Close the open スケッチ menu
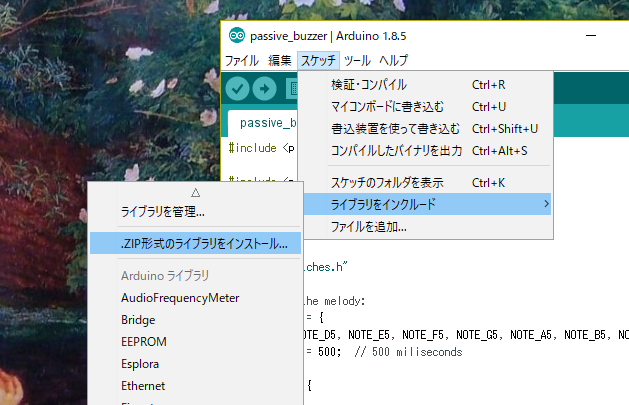Image resolution: width=629 pixels, height=405 pixels. [x=319, y=61]
